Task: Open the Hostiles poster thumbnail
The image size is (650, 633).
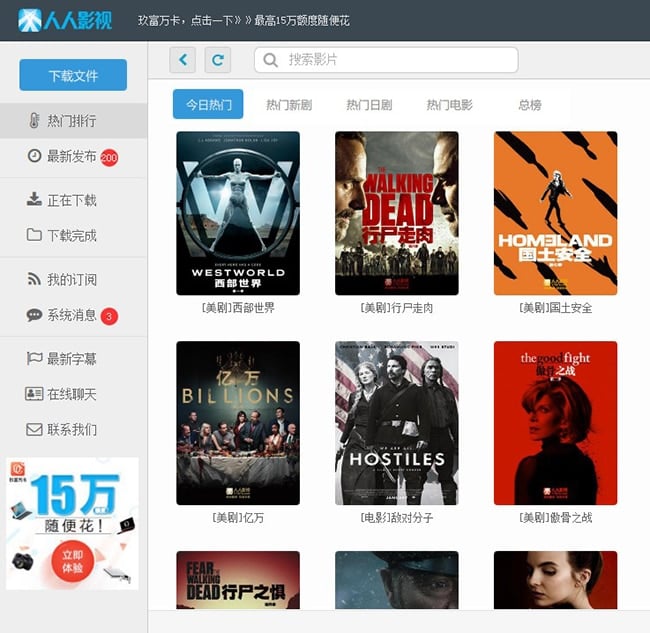Action: tap(397, 423)
